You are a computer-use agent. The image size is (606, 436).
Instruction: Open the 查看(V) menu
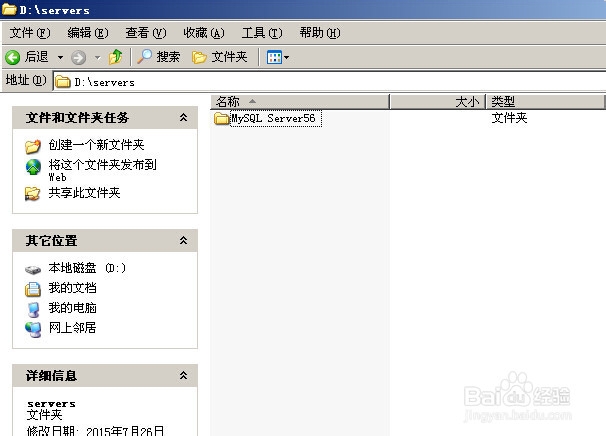click(146, 33)
